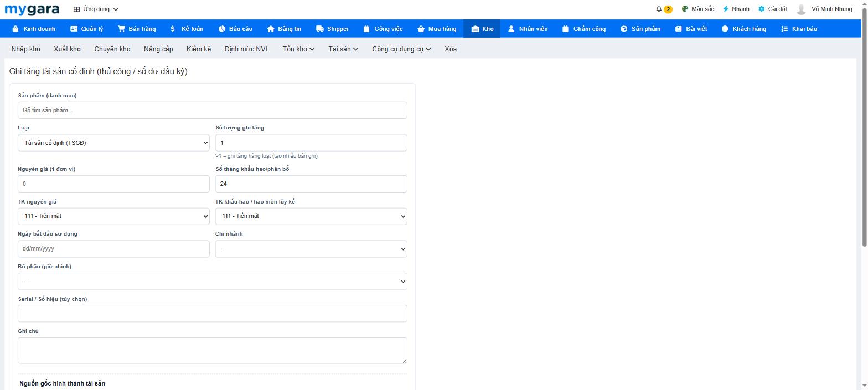Viewport: 868px width, 390px height.
Task: Open the Bộ phận (giữ chính) dropdown
Action: point(213,281)
